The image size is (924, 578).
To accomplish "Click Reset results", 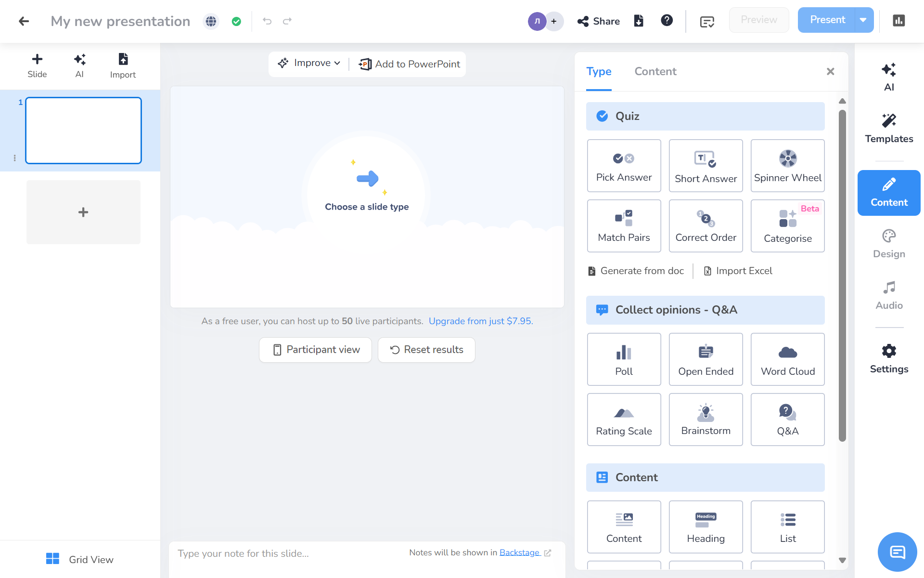I will (x=426, y=350).
